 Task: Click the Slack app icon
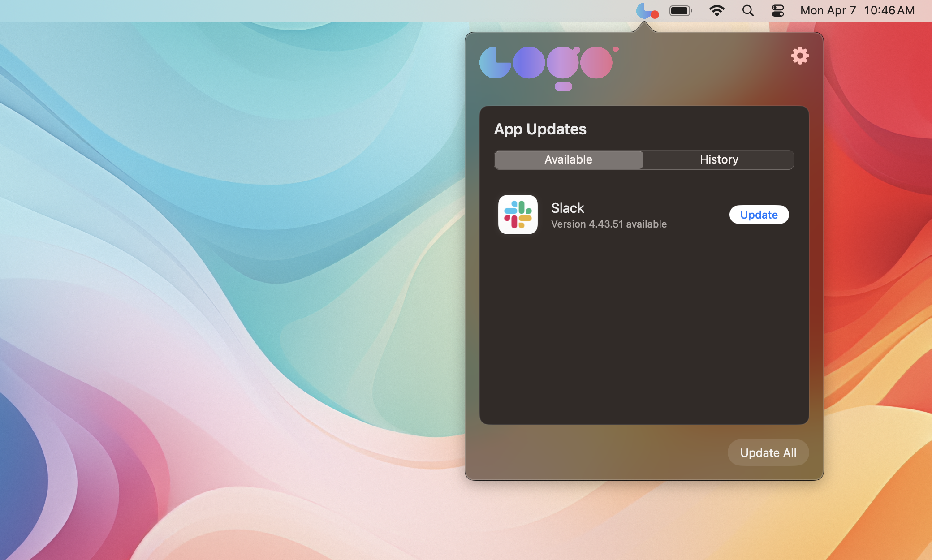coord(518,215)
